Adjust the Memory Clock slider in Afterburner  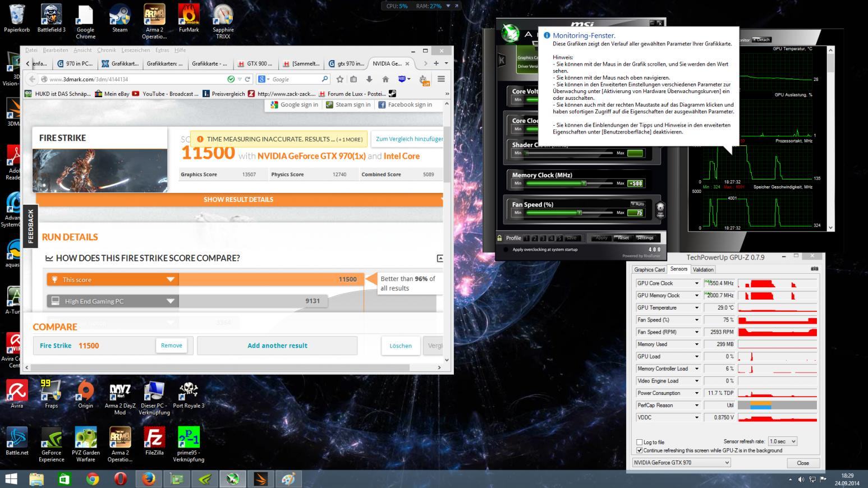tap(584, 183)
